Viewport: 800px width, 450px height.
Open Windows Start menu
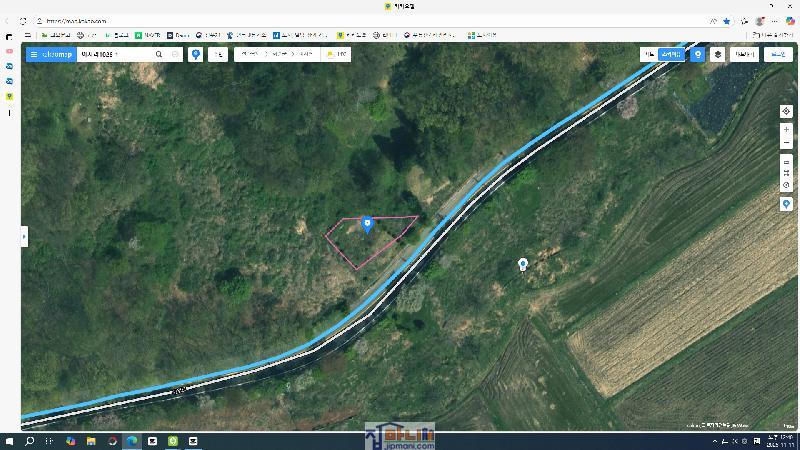click(x=10, y=441)
